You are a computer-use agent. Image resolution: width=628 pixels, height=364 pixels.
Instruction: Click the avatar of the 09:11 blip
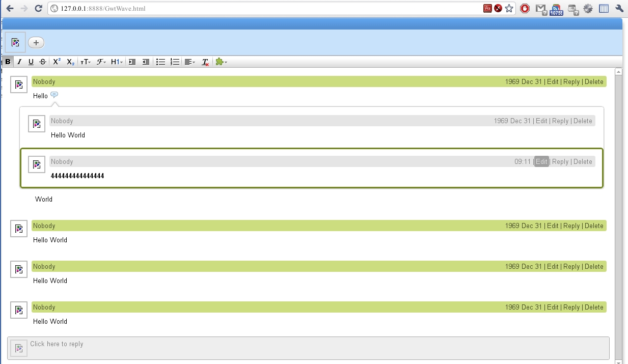click(37, 164)
